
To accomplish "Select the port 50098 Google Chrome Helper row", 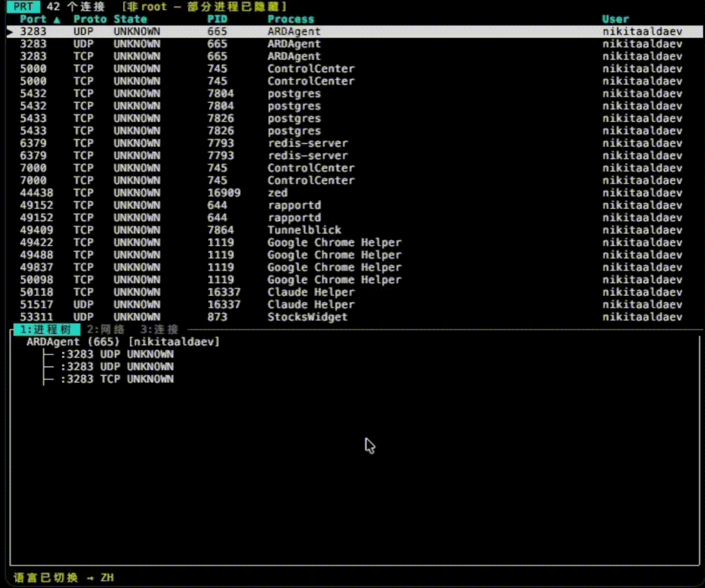I will pos(355,280).
